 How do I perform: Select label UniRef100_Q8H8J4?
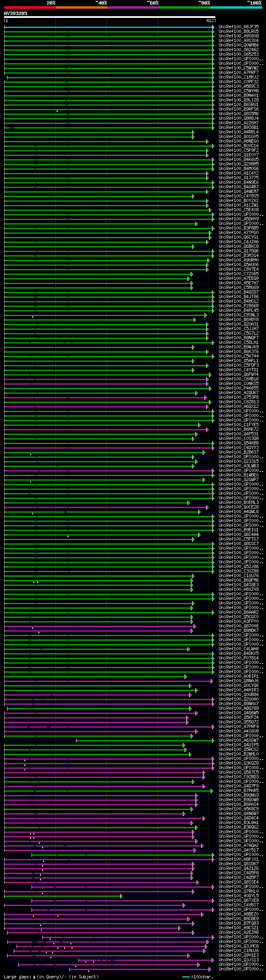click(x=239, y=118)
